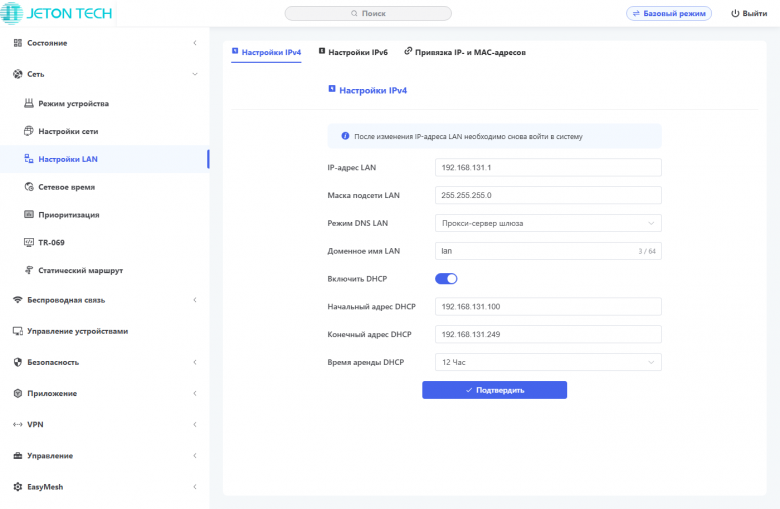The width and height of the screenshot is (780, 509).
Task: Click the EasyMesh sidebar icon
Action: pos(18,487)
